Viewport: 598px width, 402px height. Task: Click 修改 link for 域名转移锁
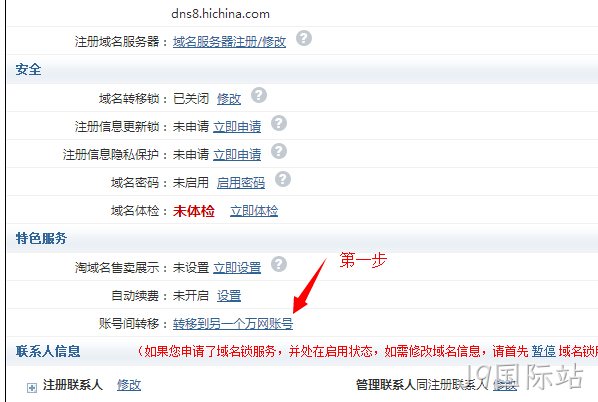[229, 99]
